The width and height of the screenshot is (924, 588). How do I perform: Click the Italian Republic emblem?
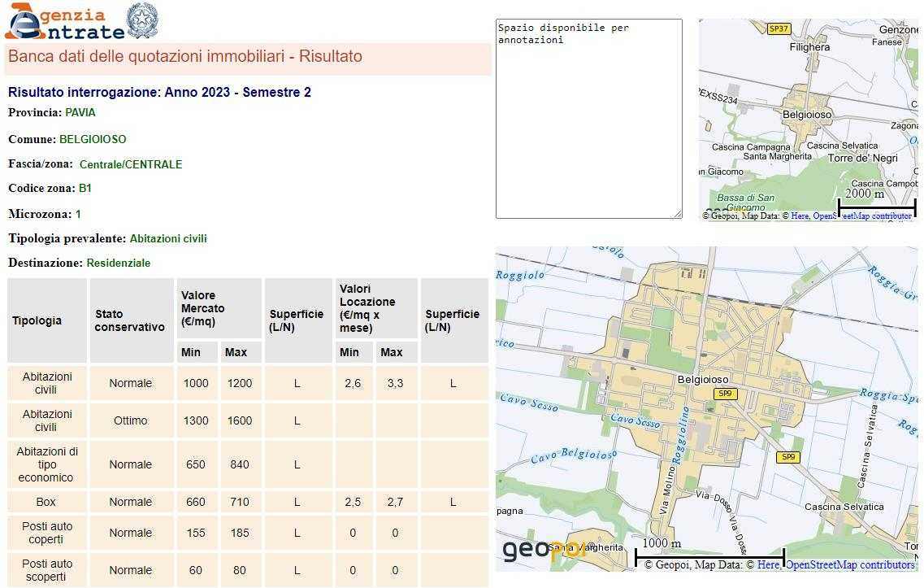[x=143, y=20]
